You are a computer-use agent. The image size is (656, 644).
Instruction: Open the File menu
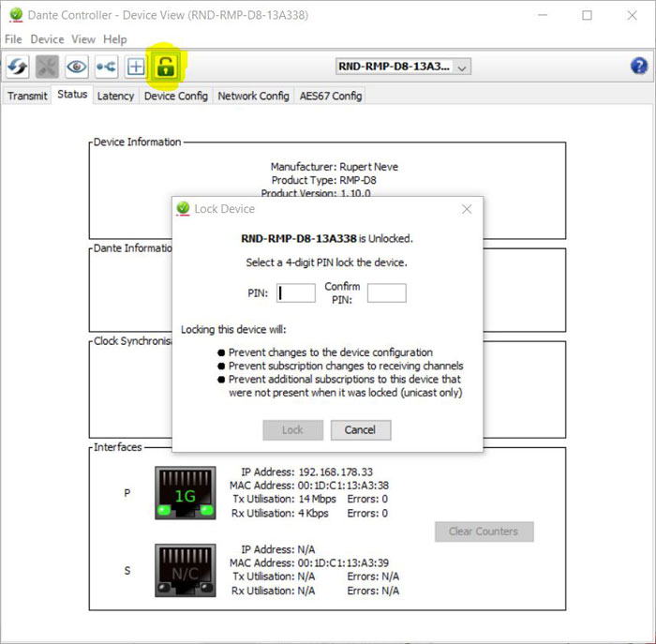tap(13, 39)
